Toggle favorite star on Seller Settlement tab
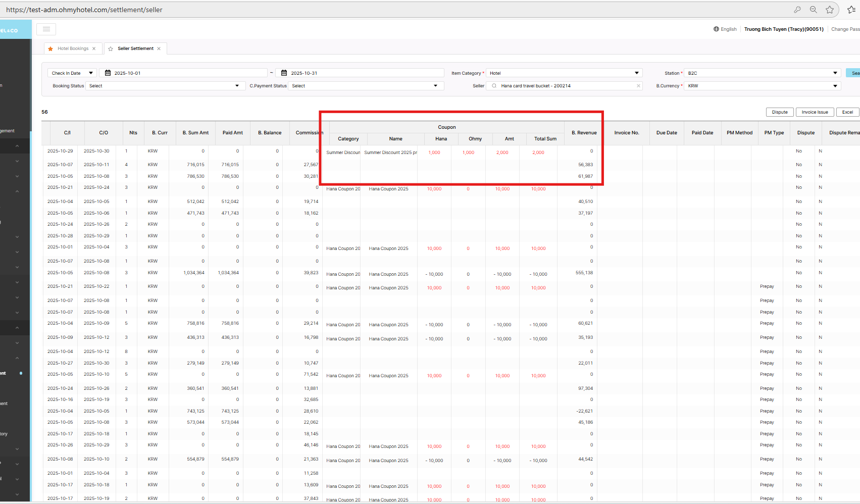Screen dimensions: 860x504 pyautogui.click(x=111, y=49)
